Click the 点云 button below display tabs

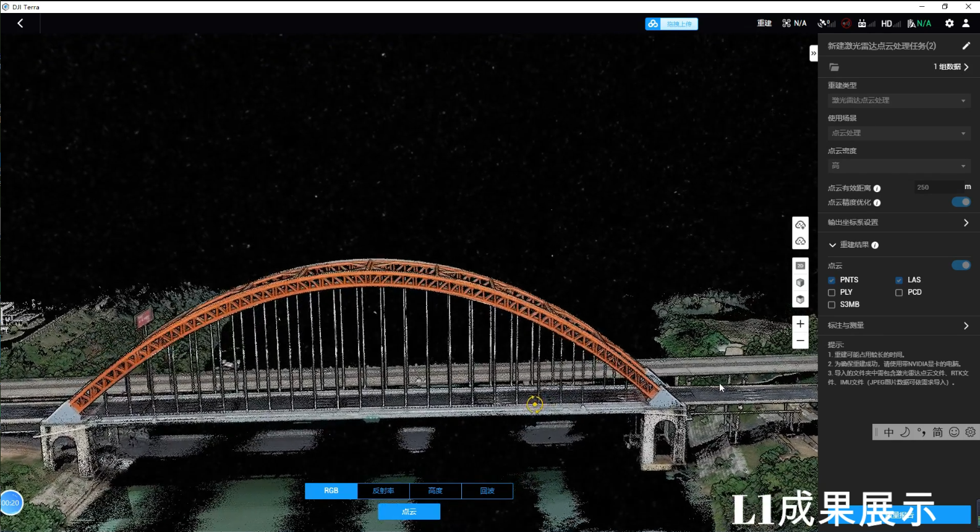tap(409, 512)
